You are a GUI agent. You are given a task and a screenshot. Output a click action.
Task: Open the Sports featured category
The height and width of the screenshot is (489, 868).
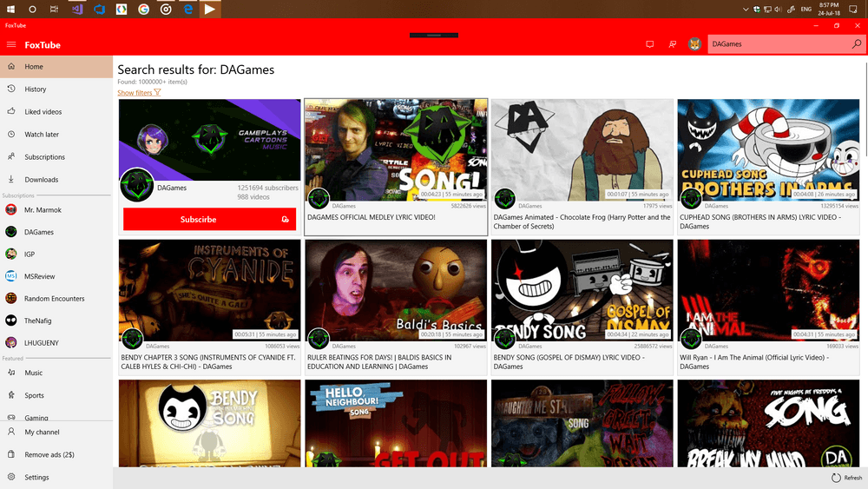(56, 395)
